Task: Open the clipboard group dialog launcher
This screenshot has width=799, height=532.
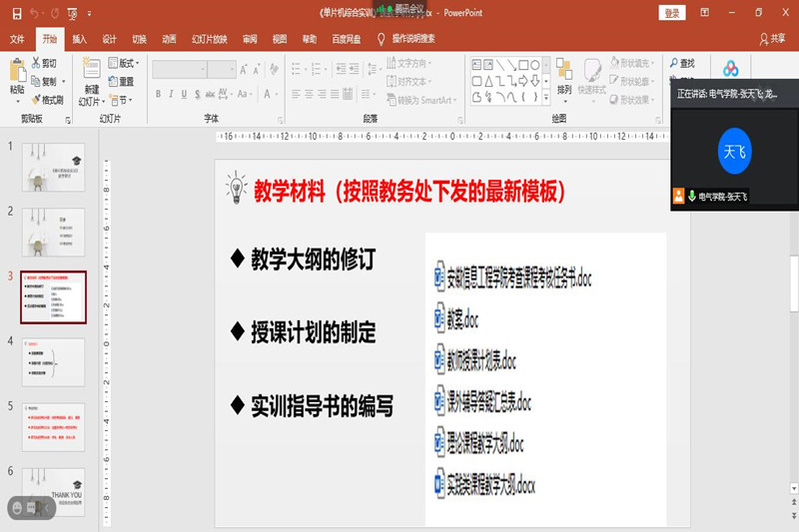Action: pyautogui.click(x=68, y=120)
